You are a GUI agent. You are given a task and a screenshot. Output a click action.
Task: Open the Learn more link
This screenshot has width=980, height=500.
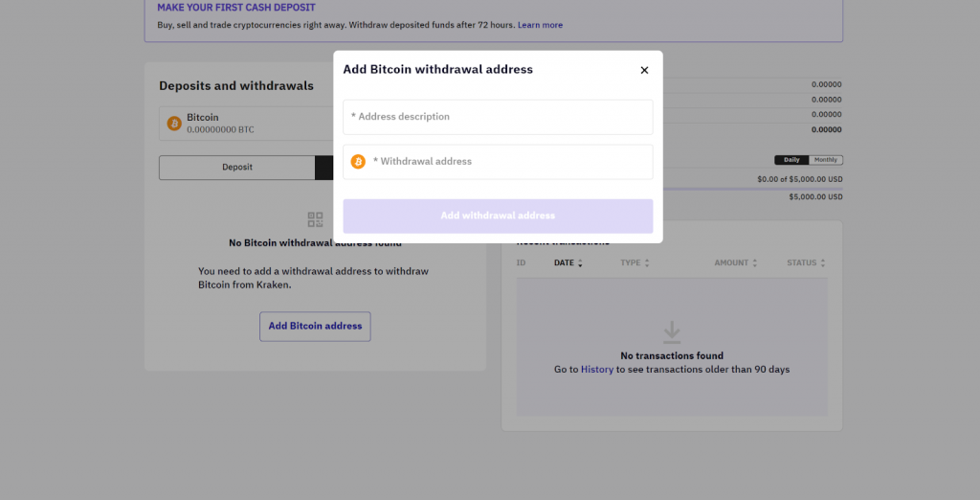pos(540,25)
